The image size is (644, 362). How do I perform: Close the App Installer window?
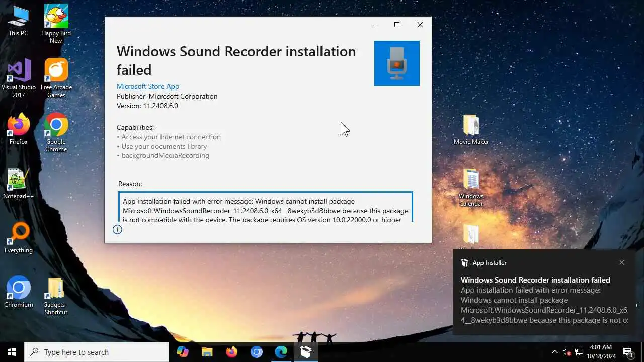click(420, 25)
